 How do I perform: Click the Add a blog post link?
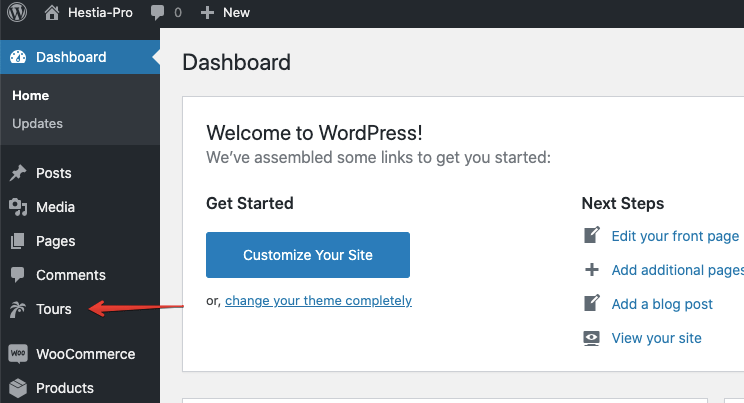(661, 304)
